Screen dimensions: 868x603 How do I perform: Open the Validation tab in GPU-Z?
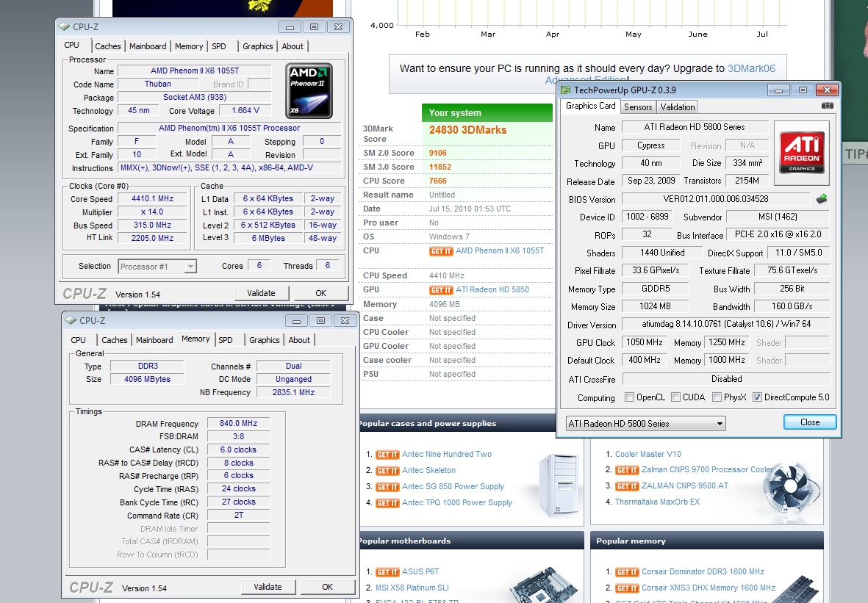click(x=678, y=107)
